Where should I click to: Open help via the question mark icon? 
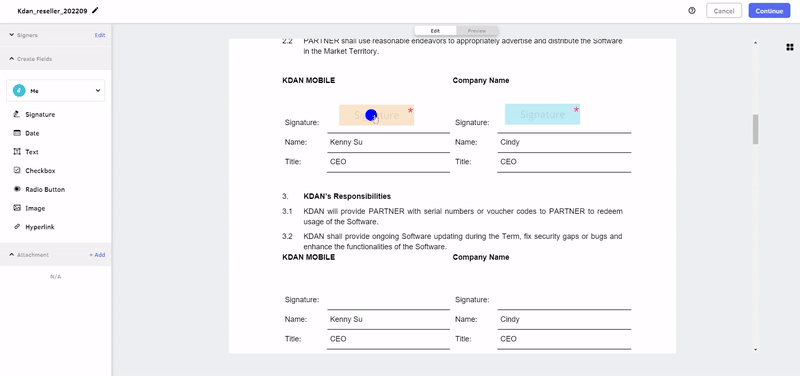[x=692, y=10]
